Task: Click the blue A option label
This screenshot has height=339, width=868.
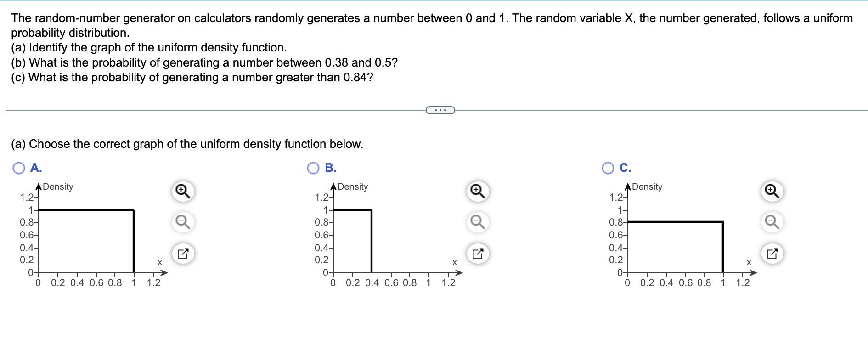Action: pos(35,168)
